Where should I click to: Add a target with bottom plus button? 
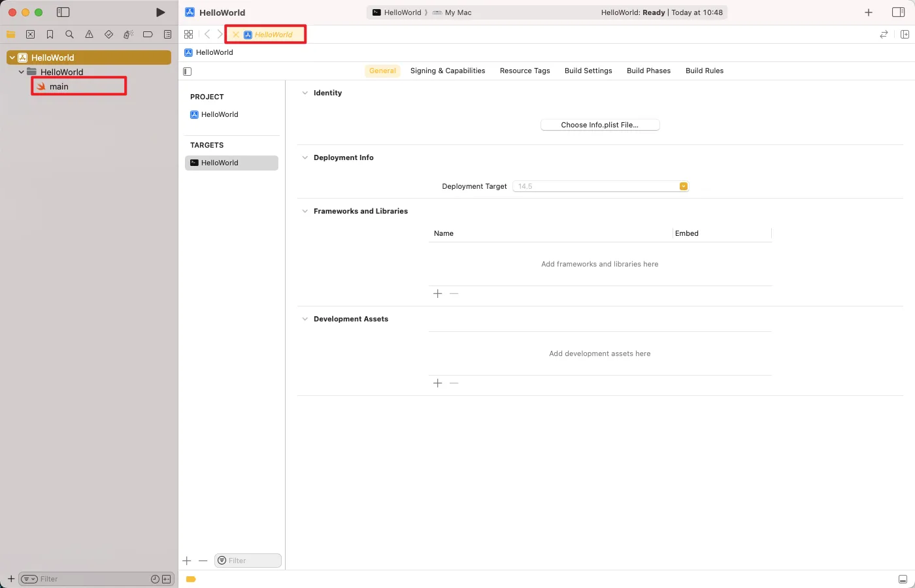[x=187, y=561]
